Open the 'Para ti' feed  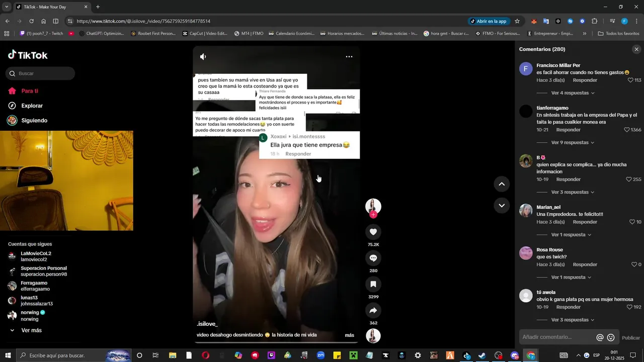[23, 91]
